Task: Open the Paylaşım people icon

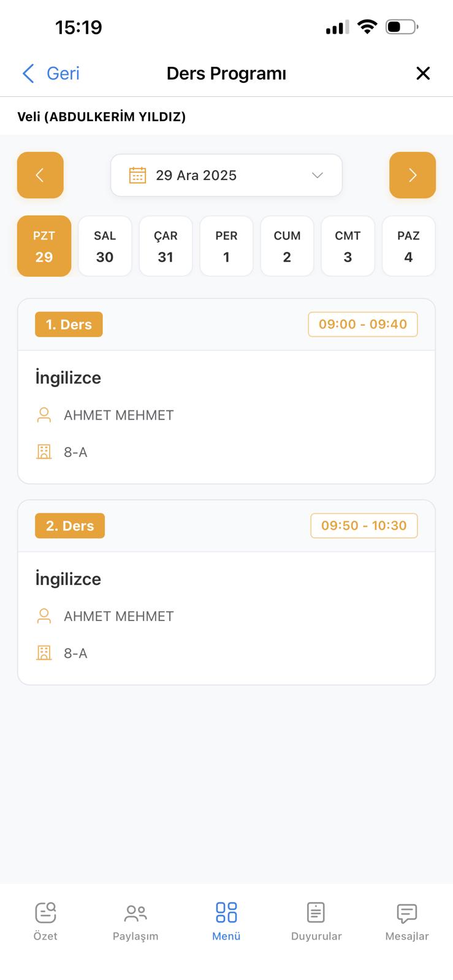Action: pos(135,913)
